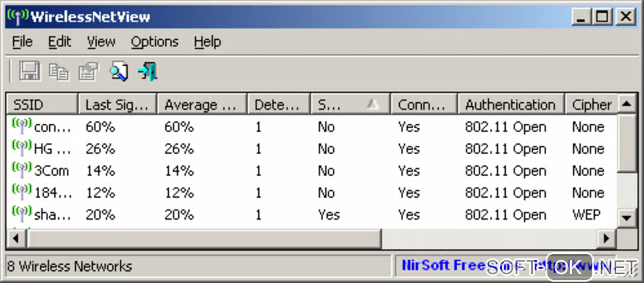Image resolution: width=644 pixels, height=283 pixels.
Task: Open the File menu
Action: 22,42
